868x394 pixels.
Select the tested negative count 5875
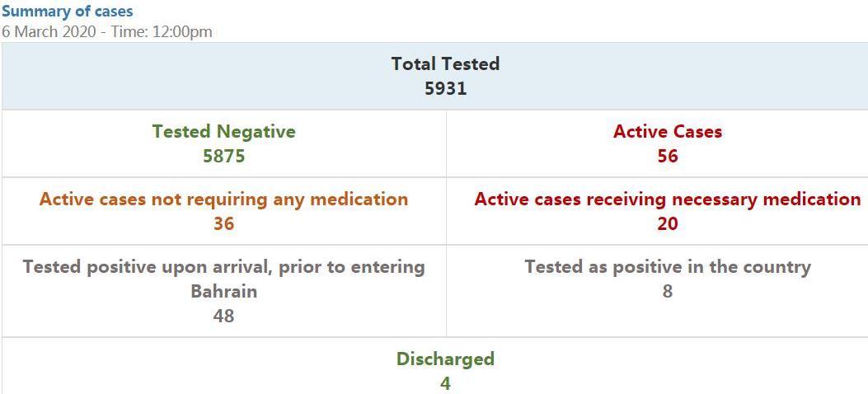coord(223,156)
